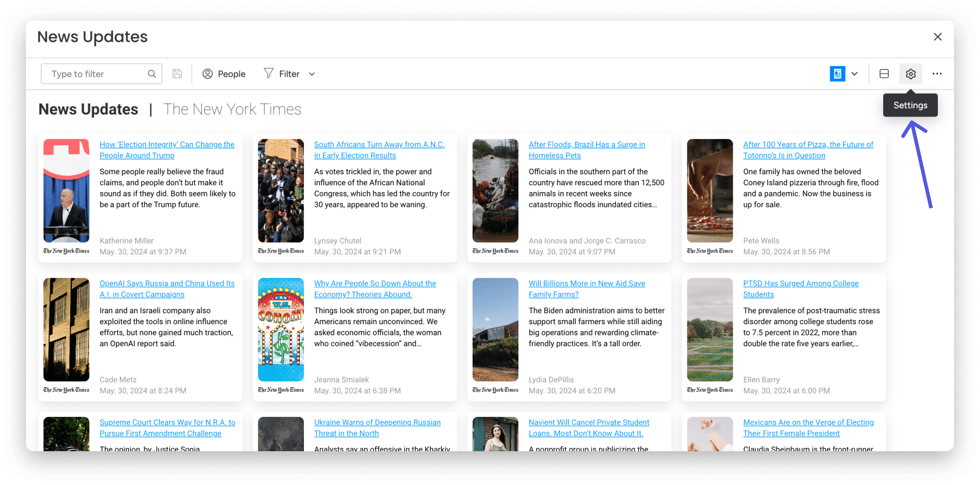980x485 pixels.
Task: Click author name 'Ellen Barry'
Action: coord(761,380)
